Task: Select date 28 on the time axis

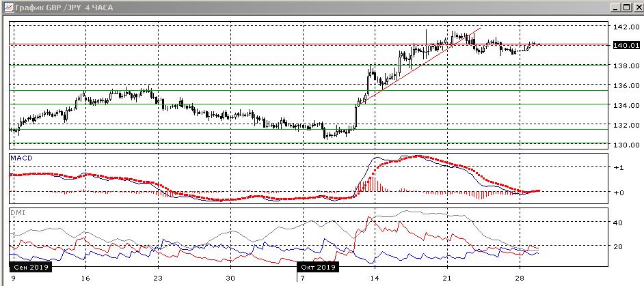Action: click(x=520, y=278)
